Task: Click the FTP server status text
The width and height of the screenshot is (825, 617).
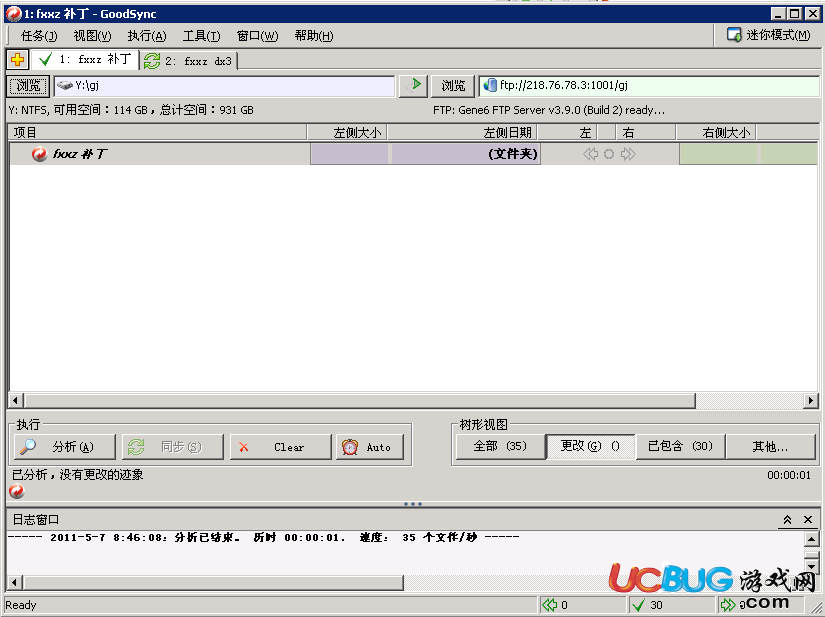Action: [x=549, y=110]
